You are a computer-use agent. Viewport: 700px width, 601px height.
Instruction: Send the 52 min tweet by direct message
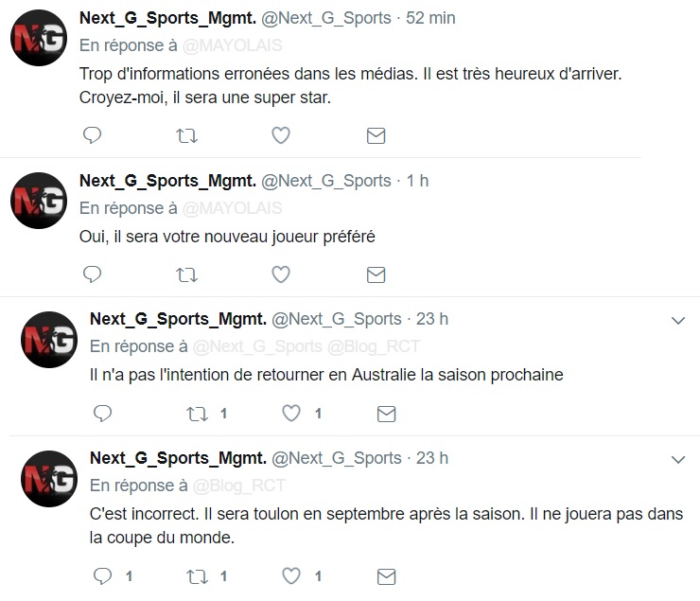click(x=376, y=135)
